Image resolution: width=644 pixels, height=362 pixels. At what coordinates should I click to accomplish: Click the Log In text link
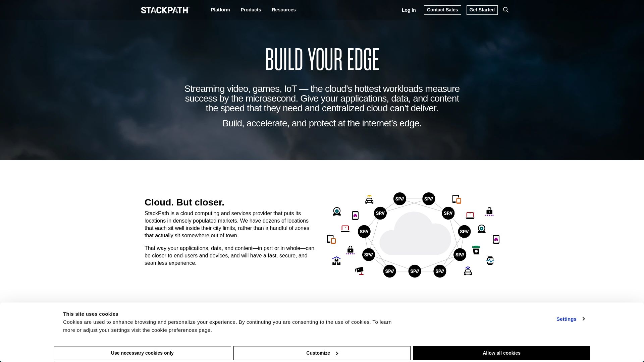(409, 10)
